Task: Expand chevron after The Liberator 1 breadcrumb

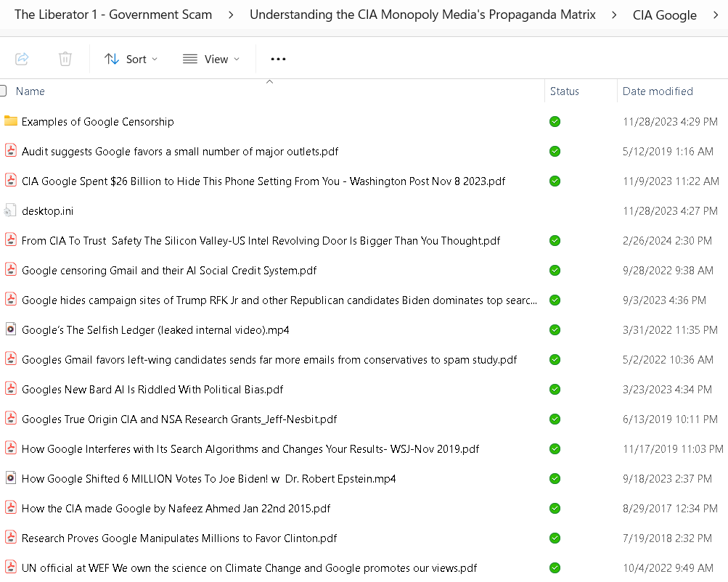Action: [x=231, y=15]
